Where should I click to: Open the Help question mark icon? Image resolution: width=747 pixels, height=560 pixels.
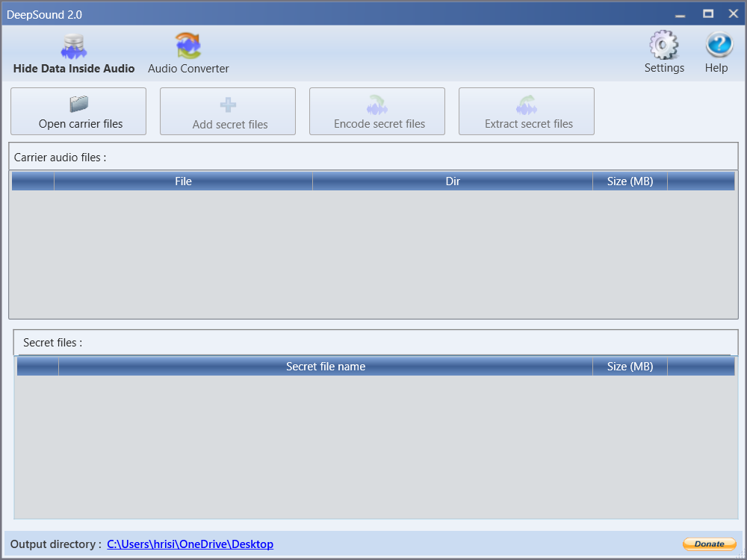(x=716, y=53)
